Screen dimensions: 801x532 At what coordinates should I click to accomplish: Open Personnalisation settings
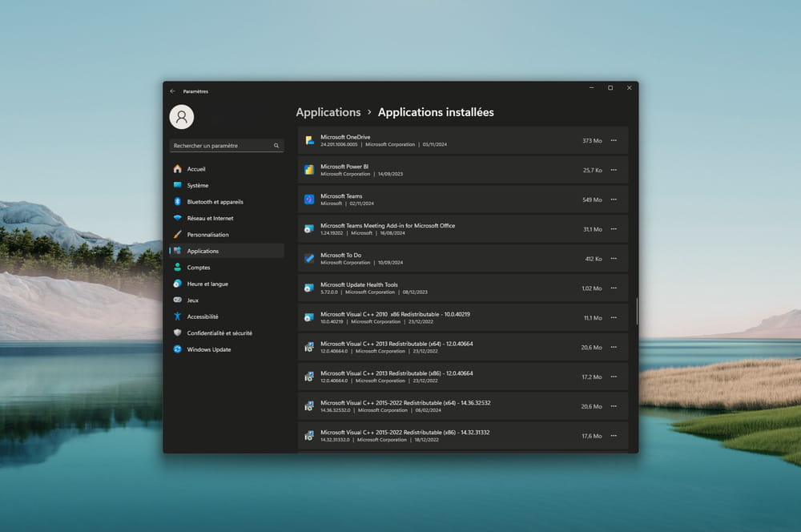pyautogui.click(x=227, y=235)
